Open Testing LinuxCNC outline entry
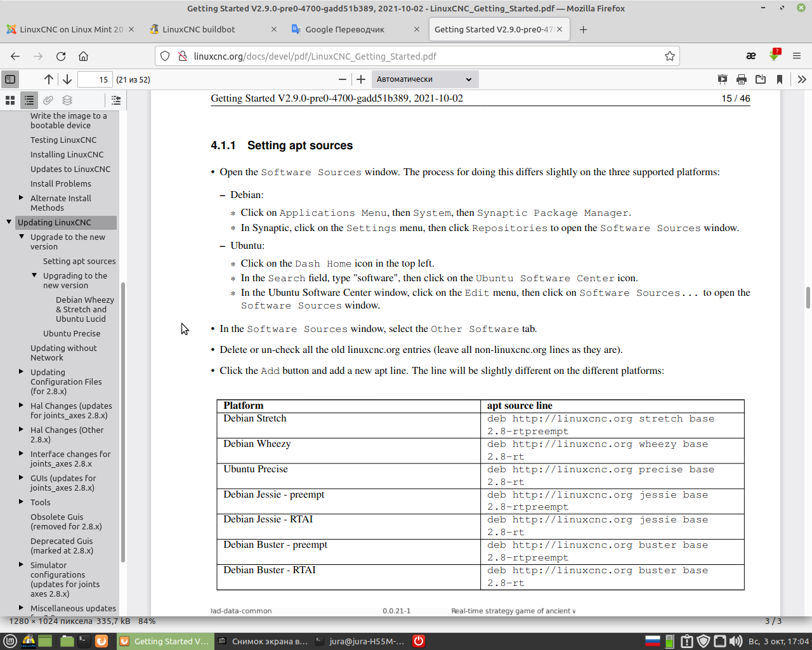Screen dimensions: 812x650 (63, 140)
